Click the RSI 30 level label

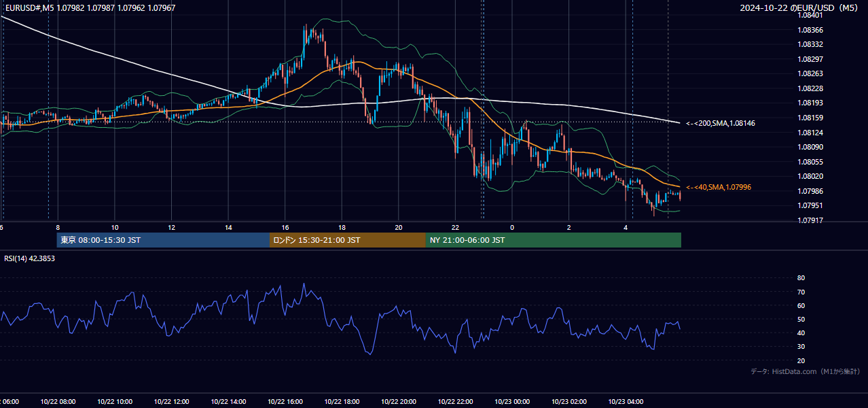[x=801, y=346]
